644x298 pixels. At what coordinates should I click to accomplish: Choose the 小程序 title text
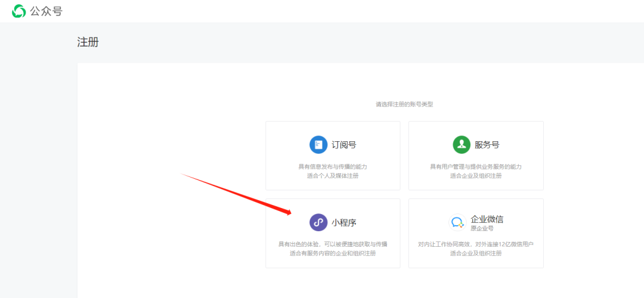344,222
